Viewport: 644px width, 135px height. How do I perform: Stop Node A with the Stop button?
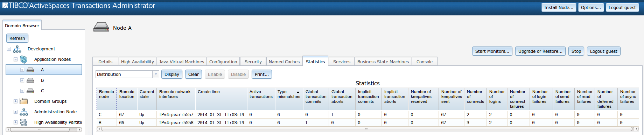(x=576, y=51)
